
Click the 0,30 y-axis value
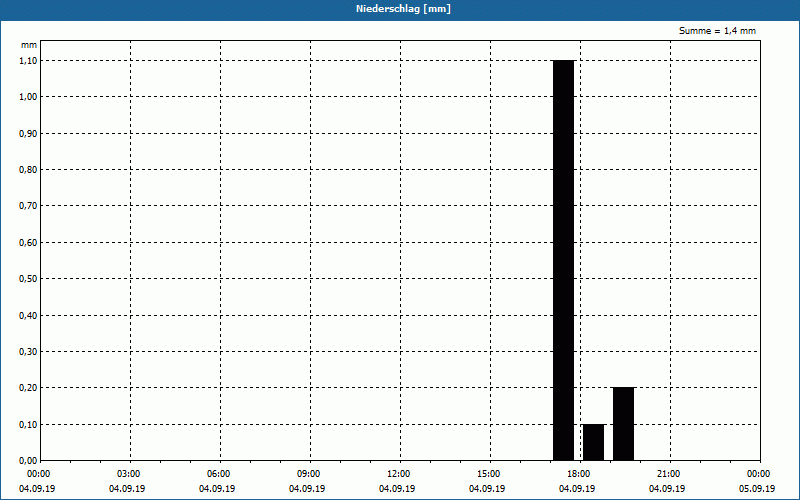[28, 352]
